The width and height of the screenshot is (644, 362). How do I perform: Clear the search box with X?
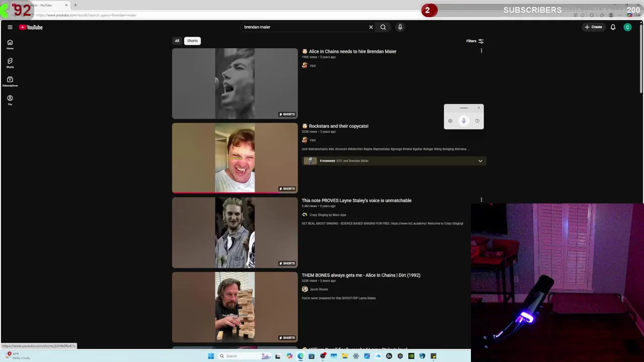point(371,27)
